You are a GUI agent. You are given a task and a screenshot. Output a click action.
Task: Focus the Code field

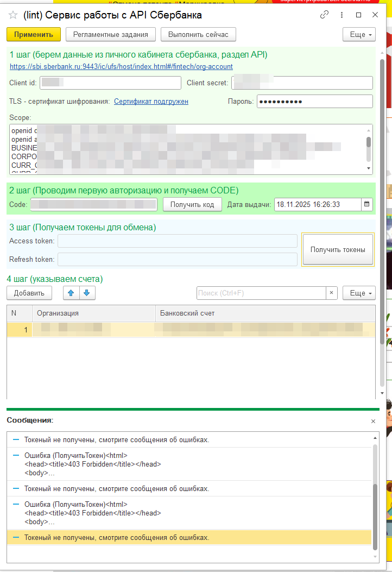click(94, 204)
